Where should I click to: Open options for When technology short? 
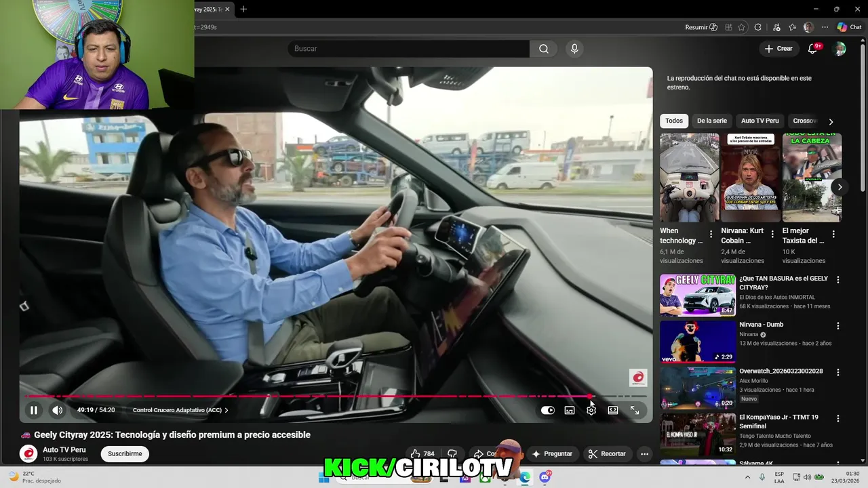pos(711,234)
